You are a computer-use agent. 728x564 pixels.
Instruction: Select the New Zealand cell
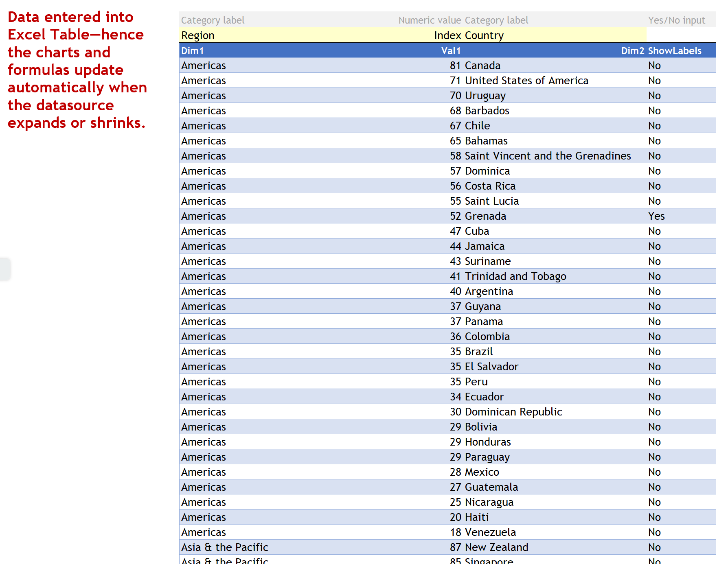(x=555, y=547)
